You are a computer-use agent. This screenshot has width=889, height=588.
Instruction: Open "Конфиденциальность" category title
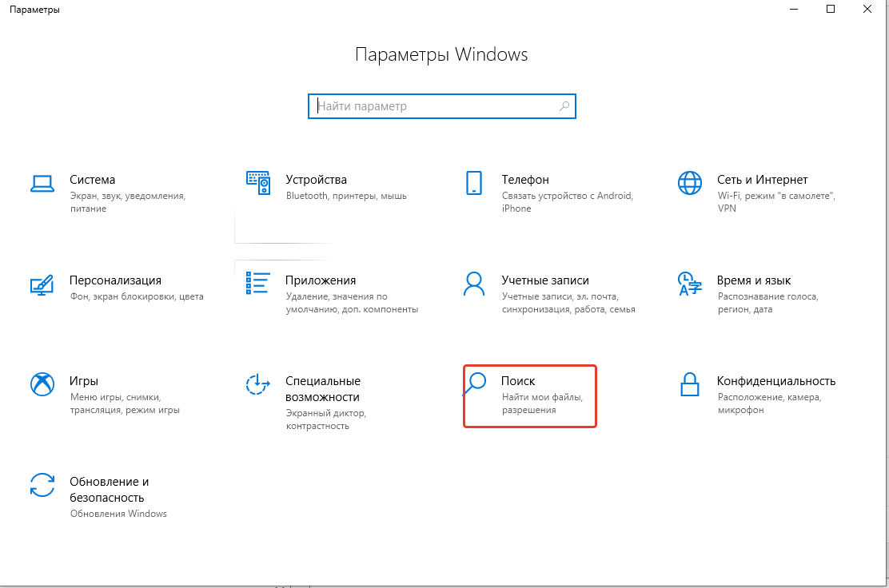click(x=776, y=381)
